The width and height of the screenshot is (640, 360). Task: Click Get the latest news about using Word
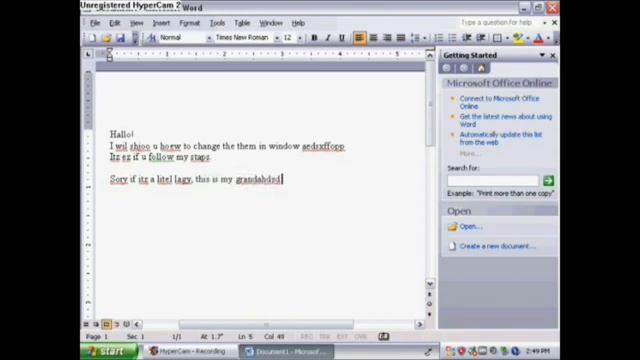tap(506, 120)
